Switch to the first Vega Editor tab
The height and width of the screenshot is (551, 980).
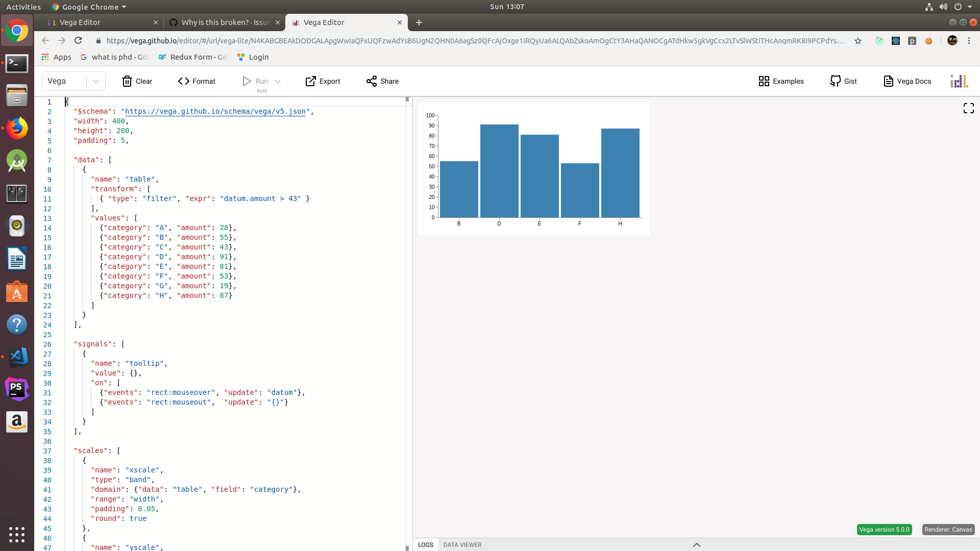(102, 22)
